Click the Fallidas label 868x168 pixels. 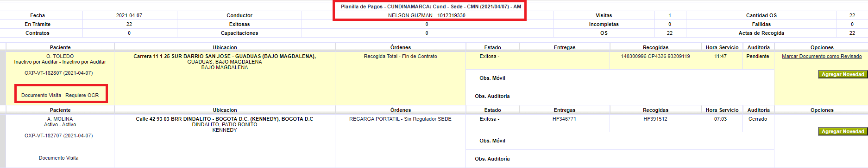pos(761,24)
